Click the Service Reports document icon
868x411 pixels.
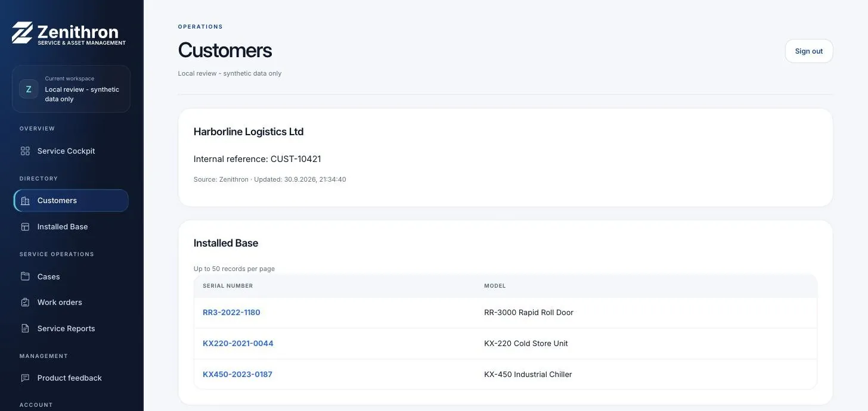(x=25, y=329)
